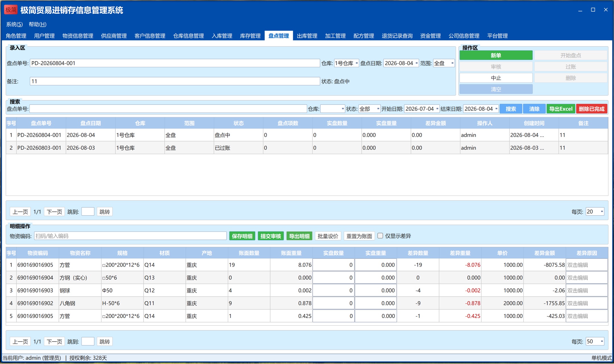Image resolution: width=614 pixels, height=364 pixels.
Task: Switch to the 出库管理 tab
Action: [307, 36]
